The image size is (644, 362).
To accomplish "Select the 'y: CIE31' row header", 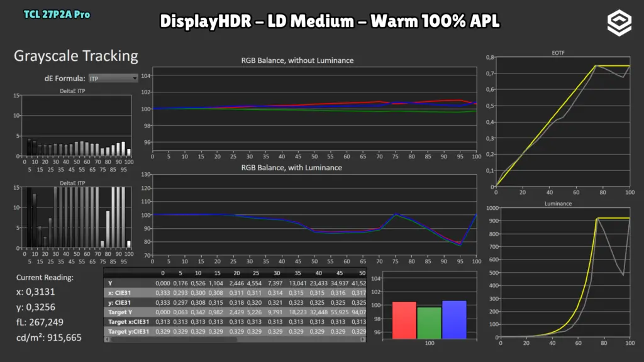I will [119, 302].
